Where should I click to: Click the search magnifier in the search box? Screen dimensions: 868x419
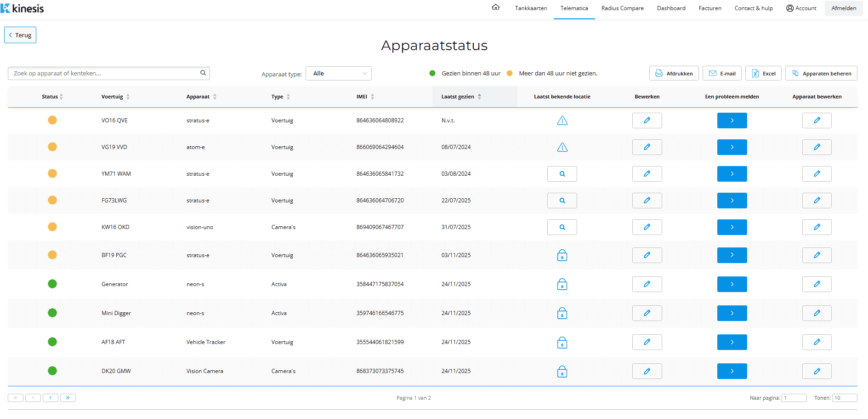pyautogui.click(x=203, y=73)
